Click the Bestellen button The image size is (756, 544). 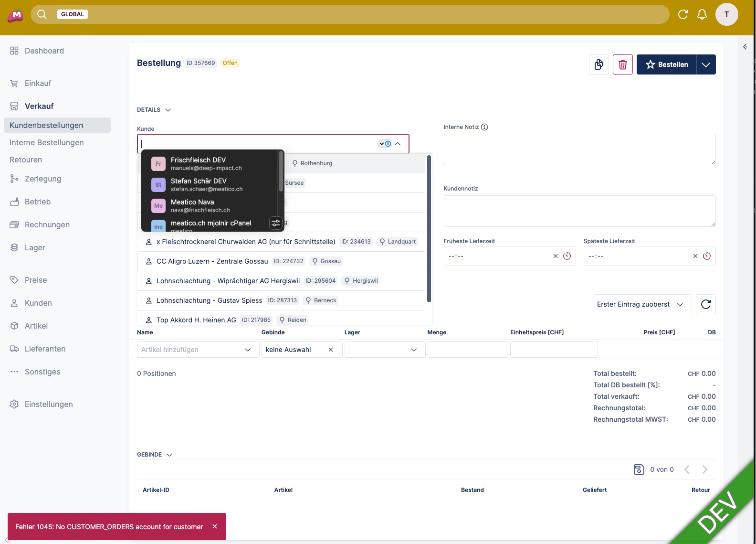[x=666, y=64]
